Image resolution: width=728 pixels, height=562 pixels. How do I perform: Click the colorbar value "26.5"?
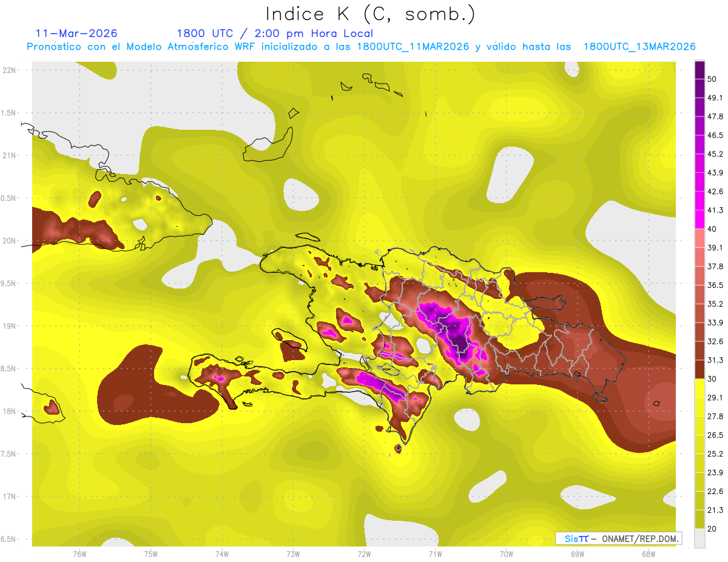[x=715, y=435]
